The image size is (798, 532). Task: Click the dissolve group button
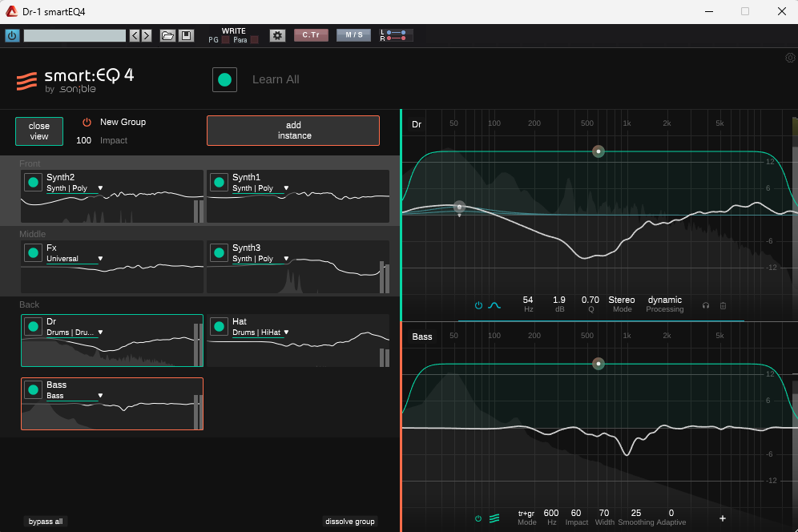(349, 522)
